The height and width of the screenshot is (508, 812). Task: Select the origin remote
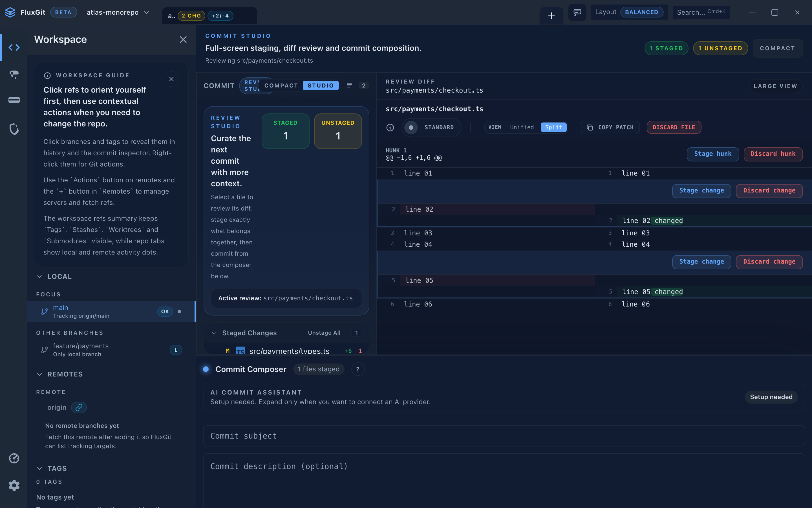pos(57,408)
